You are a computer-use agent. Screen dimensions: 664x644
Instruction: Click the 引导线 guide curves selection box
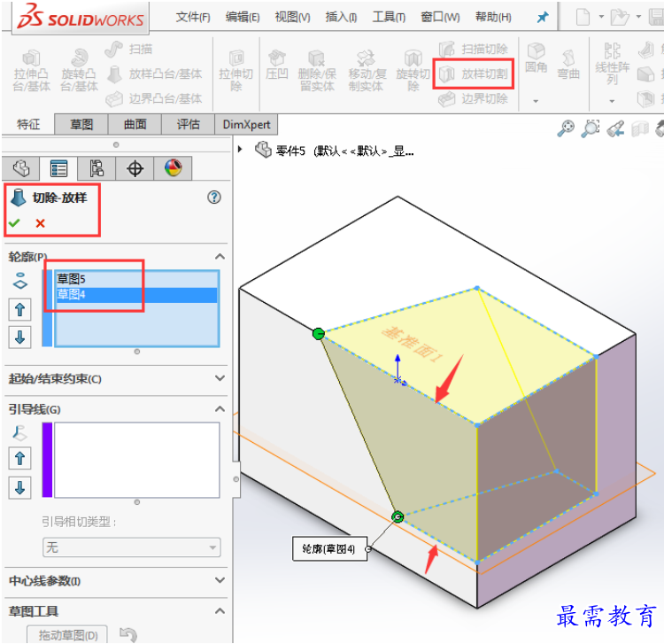click(x=136, y=460)
